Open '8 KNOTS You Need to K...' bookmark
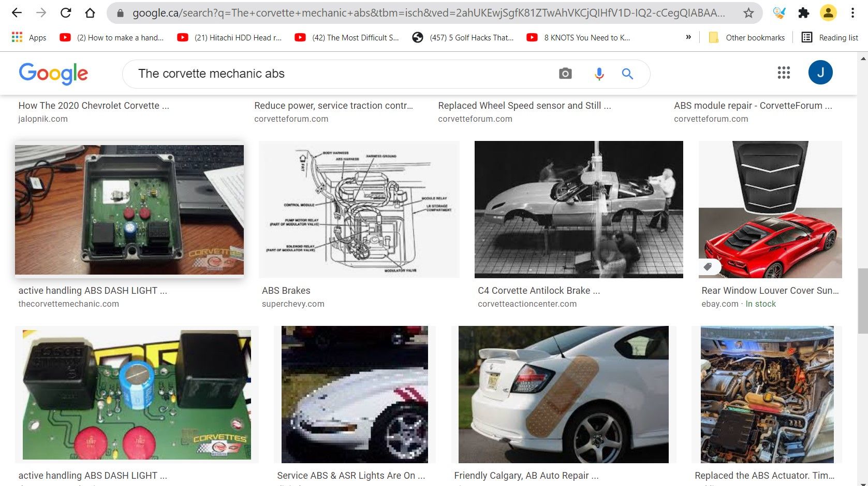 pos(578,37)
